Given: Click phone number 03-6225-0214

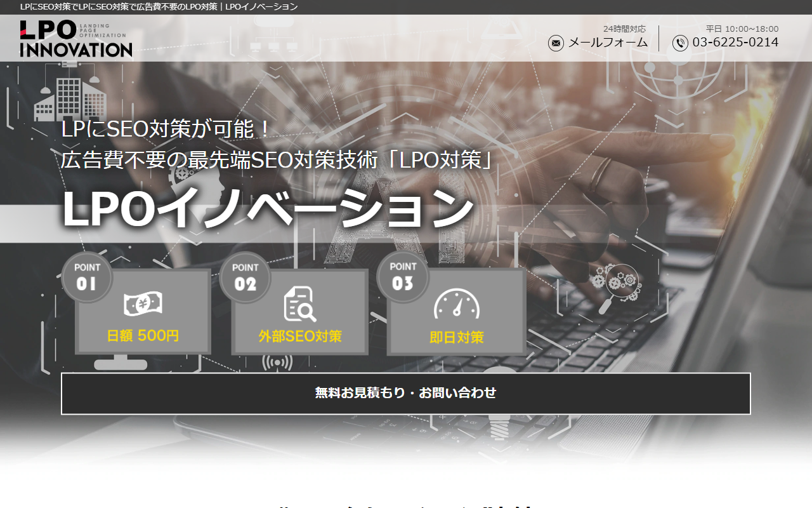Looking at the screenshot, I should [735, 43].
